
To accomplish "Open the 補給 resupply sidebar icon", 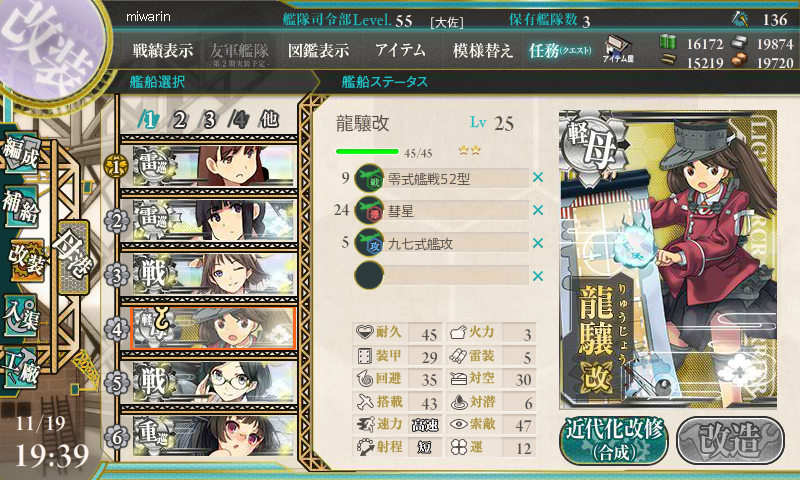I will pos(21,206).
